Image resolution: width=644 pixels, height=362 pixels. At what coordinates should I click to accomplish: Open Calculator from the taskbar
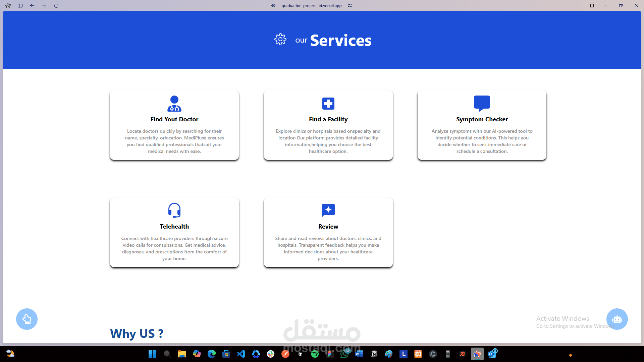(x=448, y=354)
